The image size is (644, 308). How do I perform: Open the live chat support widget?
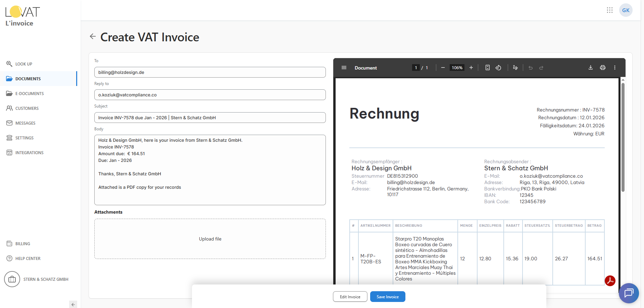point(628,293)
